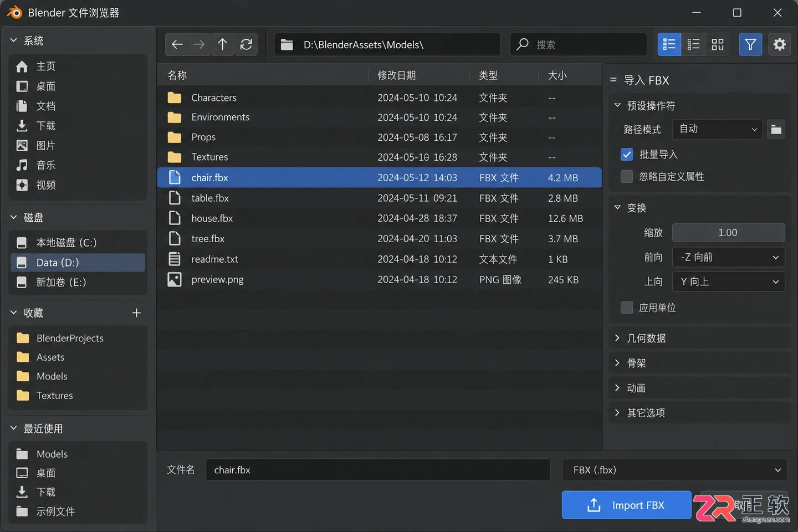Open the 音乐 system folder
The height and width of the screenshot is (532, 798).
[x=78, y=165]
